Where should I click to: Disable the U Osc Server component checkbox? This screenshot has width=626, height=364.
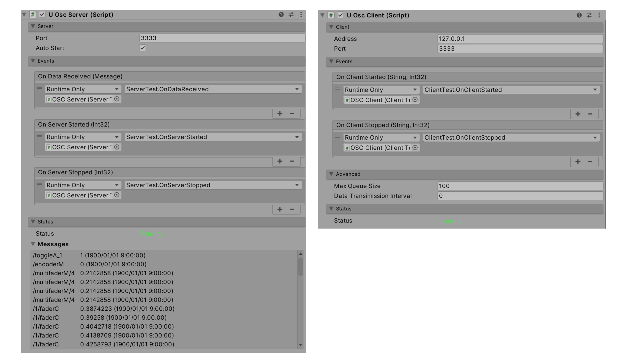click(42, 14)
